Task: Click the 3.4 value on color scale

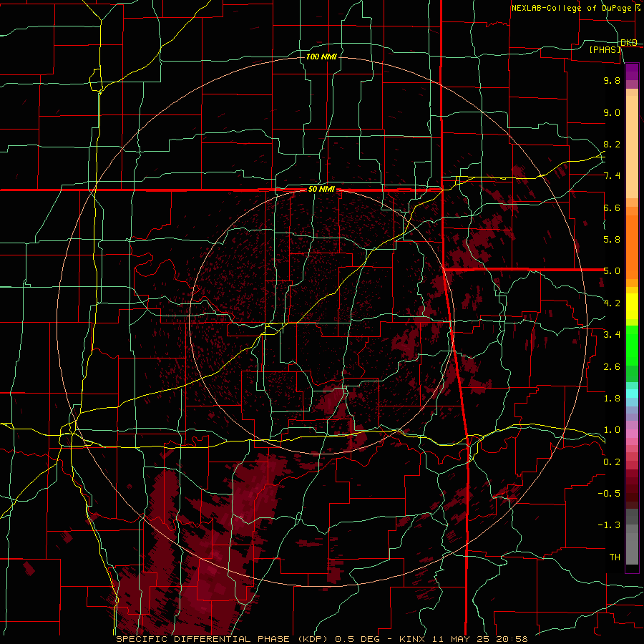Action: pos(612,335)
